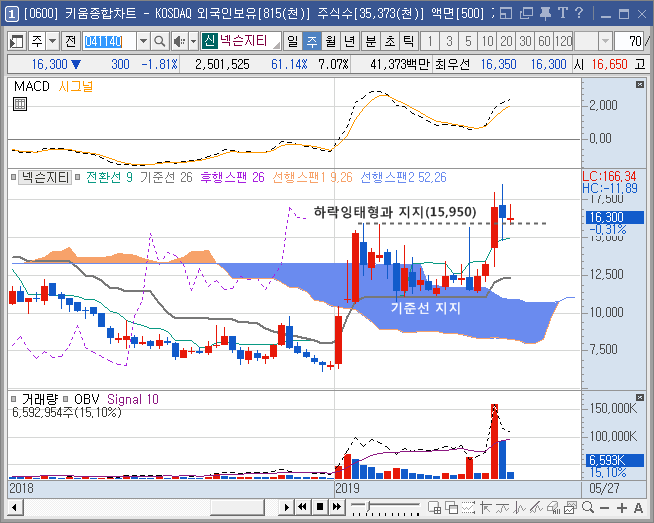
Task: Click the oscillator wave icon
Action: (x=519, y=508)
